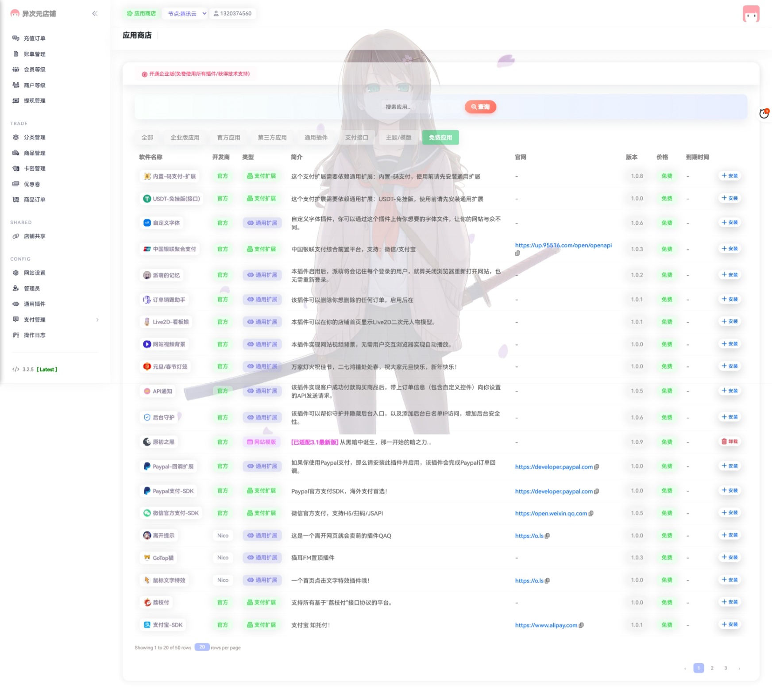
Task: Open the 节点:腾讯云 node dropdown
Action: (186, 14)
